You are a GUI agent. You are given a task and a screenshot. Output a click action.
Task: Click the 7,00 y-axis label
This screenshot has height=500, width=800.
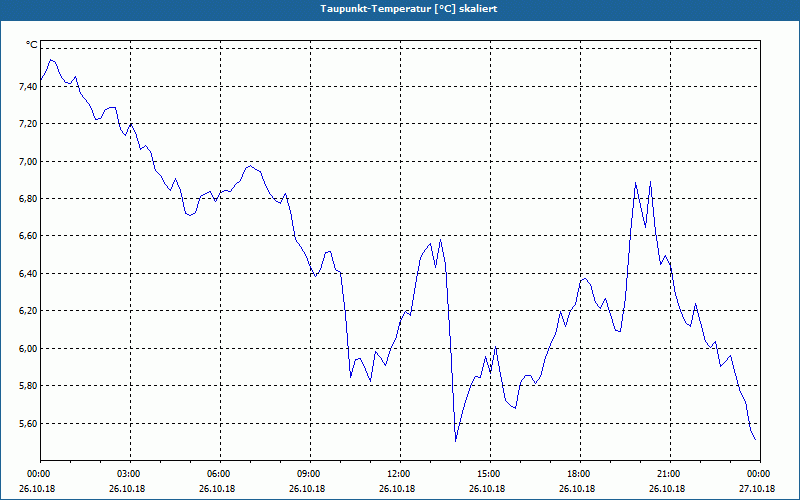point(28,162)
